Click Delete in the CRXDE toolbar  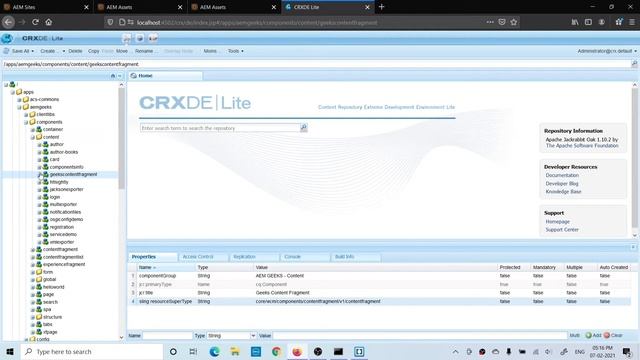click(x=75, y=51)
